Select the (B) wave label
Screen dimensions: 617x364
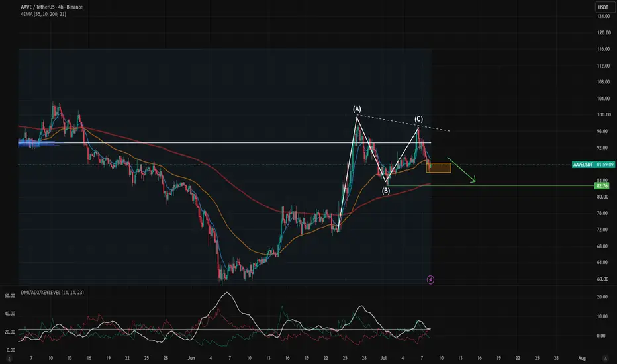point(385,191)
